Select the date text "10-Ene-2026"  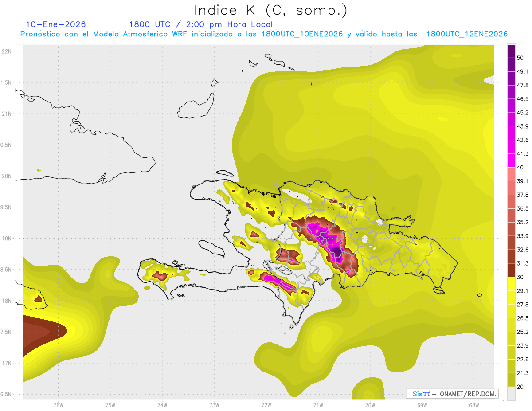pos(56,24)
